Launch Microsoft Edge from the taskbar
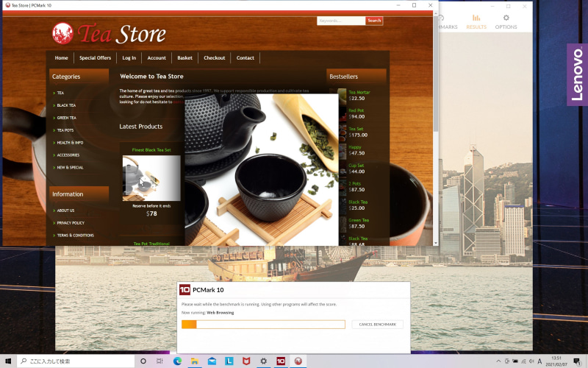 177,361
